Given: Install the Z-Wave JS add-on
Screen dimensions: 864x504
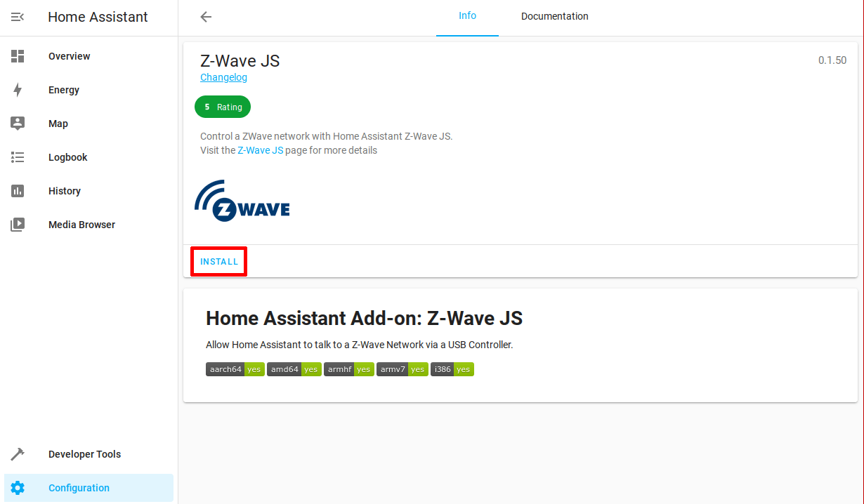Looking at the screenshot, I should point(219,262).
